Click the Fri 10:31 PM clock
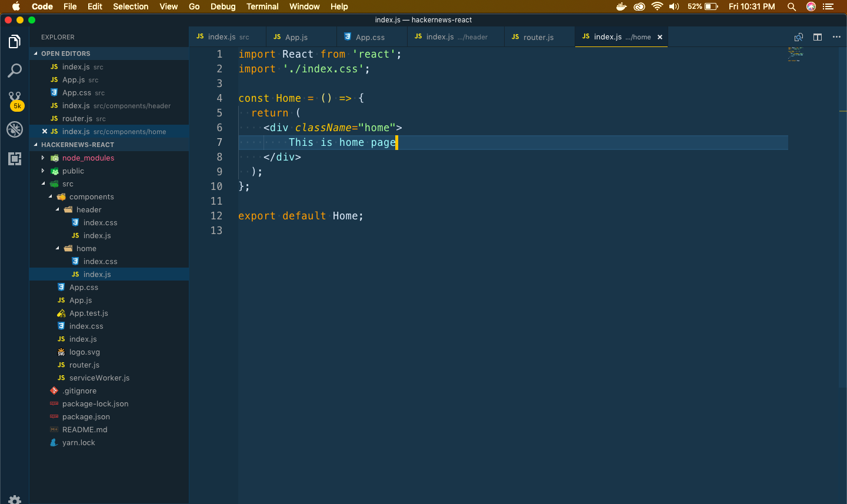847x504 pixels. 752,6
